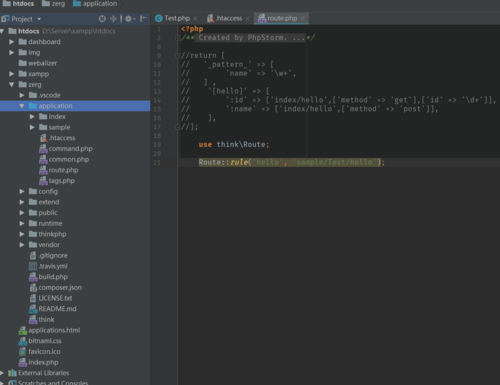The height and width of the screenshot is (385, 500).
Task: Select common.php in the tree
Action: point(64,159)
